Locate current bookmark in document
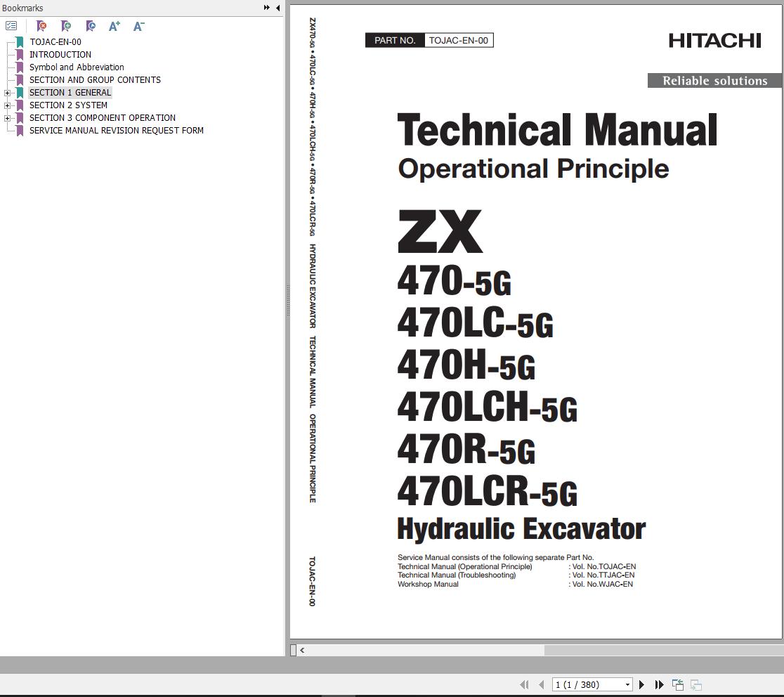The width and height of the screenshot is (784, 697). click(x=90, y=26)
